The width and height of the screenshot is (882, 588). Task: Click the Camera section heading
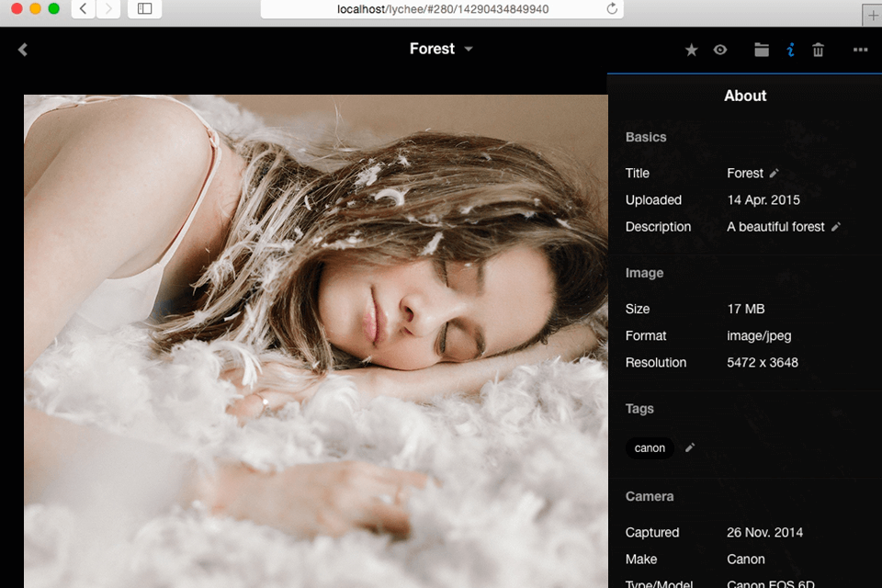click(650, 496)
